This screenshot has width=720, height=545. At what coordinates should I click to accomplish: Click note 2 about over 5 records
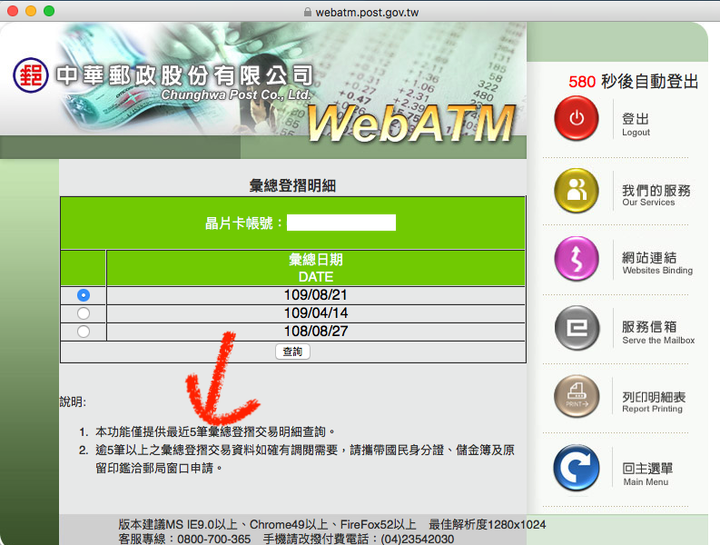(x=305, y=459)
